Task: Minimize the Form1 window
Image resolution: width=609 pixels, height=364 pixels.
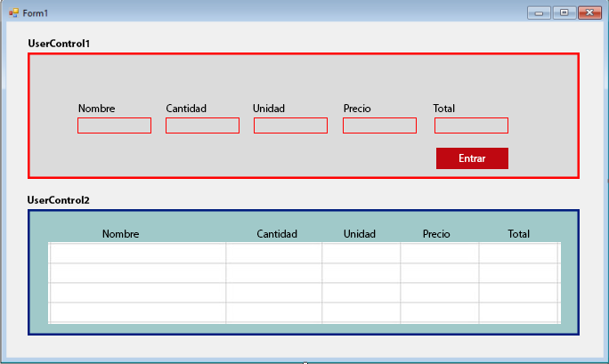Action: (x=539, y=12)
